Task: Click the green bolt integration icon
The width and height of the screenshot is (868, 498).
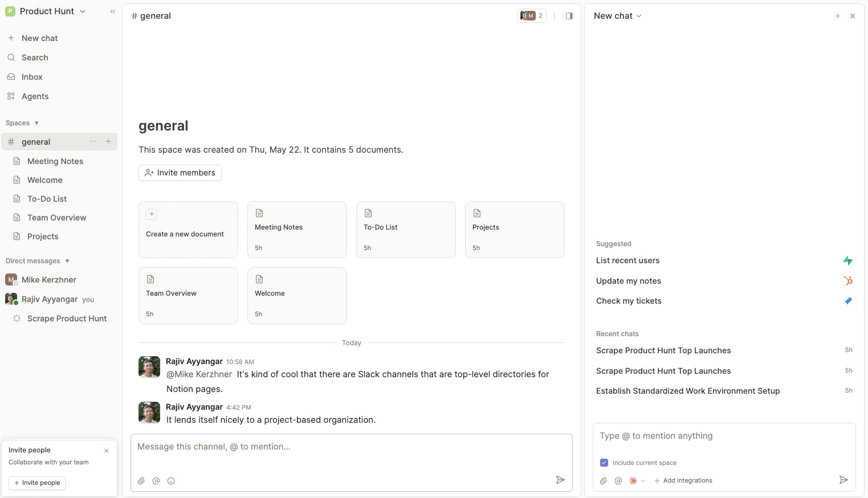Action: [848, 260]
